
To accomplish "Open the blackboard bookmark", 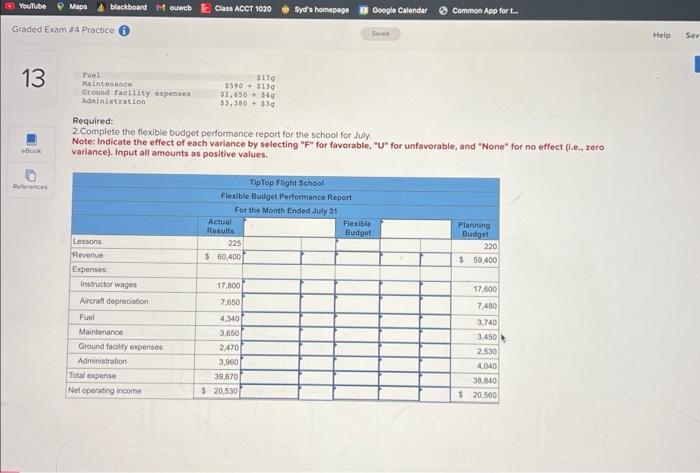I will (122, 7).
